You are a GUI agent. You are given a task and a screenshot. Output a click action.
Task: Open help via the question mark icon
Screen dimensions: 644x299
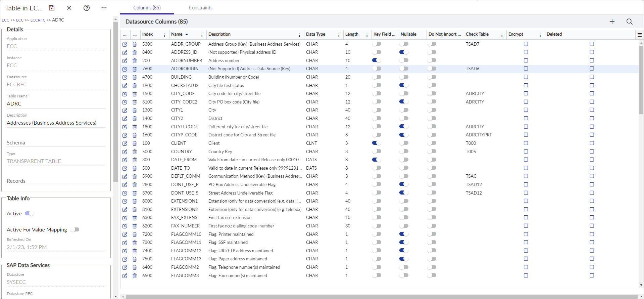[x=87, y=8]
